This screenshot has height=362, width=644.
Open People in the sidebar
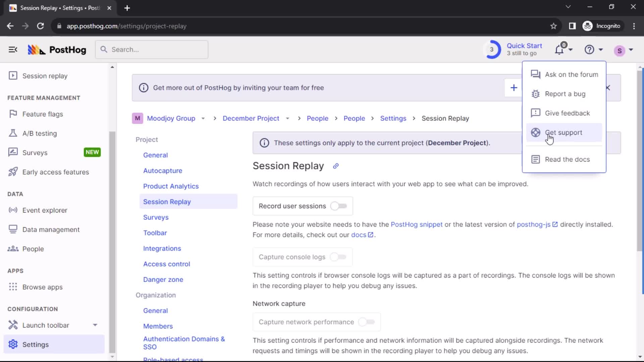point(33,249)
